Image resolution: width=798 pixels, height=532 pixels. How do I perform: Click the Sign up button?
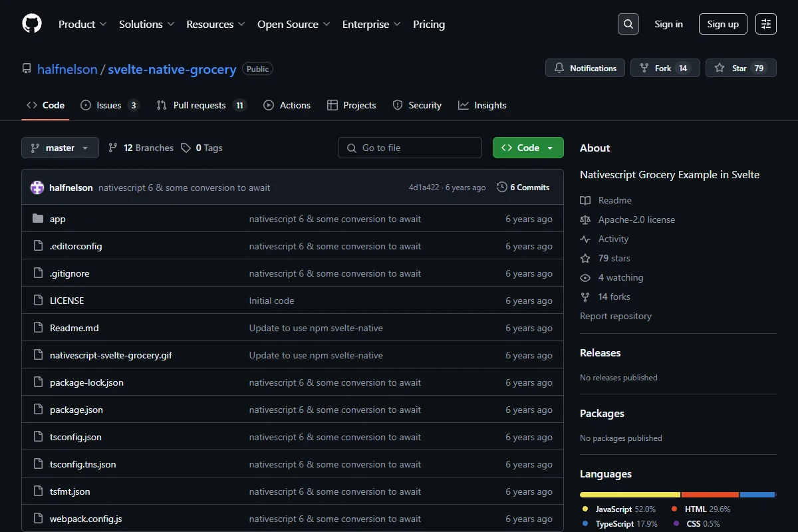723,24
